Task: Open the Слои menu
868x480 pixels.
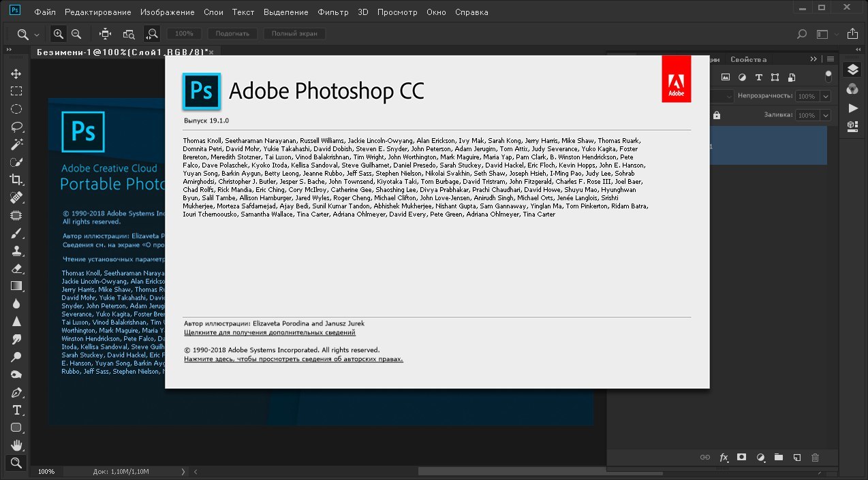Action: [213, 12]
